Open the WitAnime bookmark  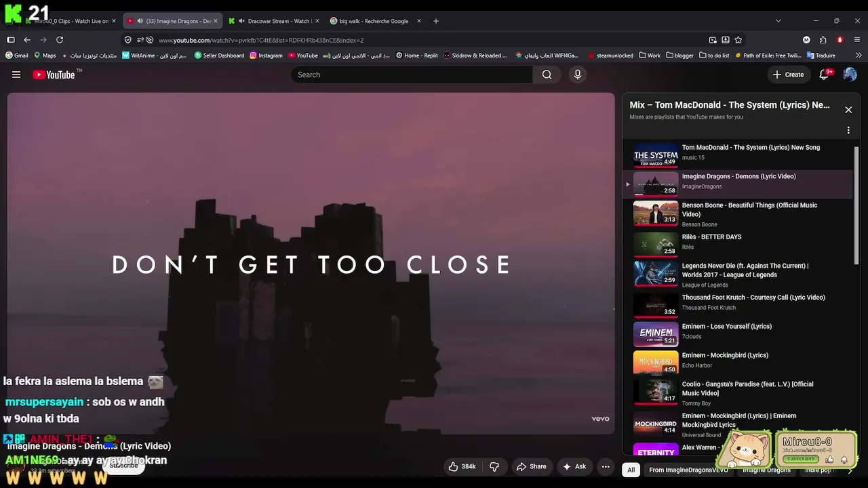click(155, 56)
